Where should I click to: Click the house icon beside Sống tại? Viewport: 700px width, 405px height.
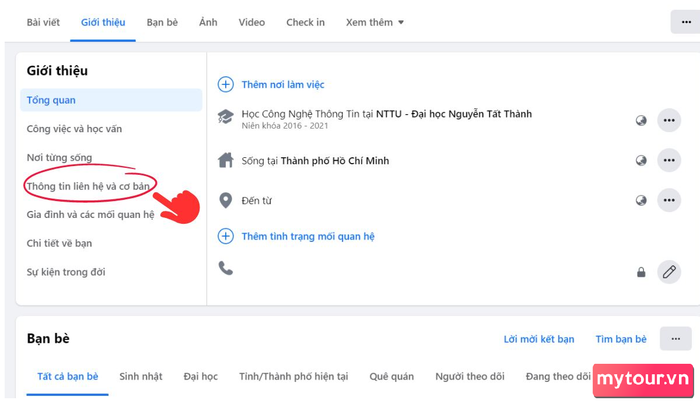tap(225, 160)
